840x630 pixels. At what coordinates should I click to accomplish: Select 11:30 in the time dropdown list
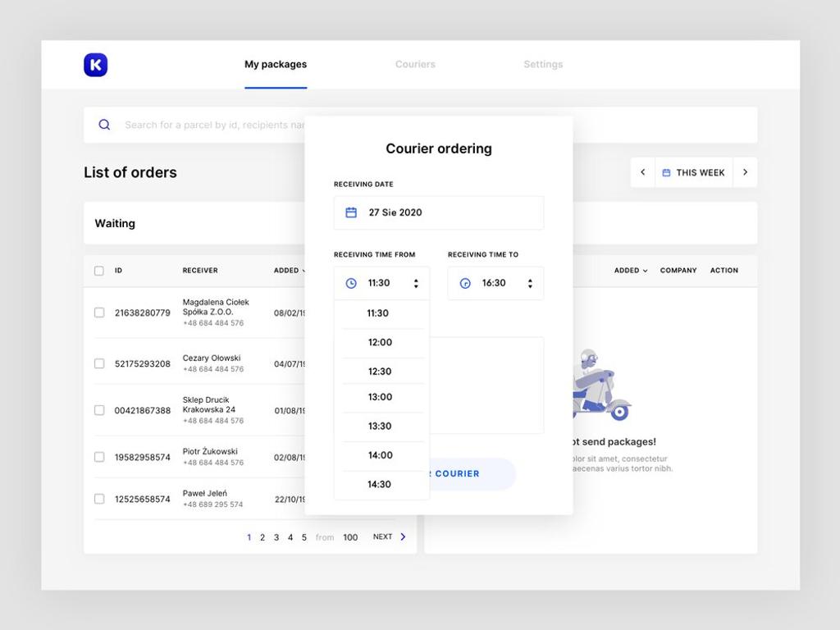(377, 313)
